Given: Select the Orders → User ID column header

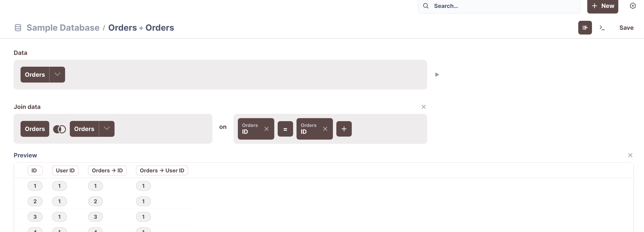Looking at the screenshot, I should pyautogui.click(x=162, y=170).
